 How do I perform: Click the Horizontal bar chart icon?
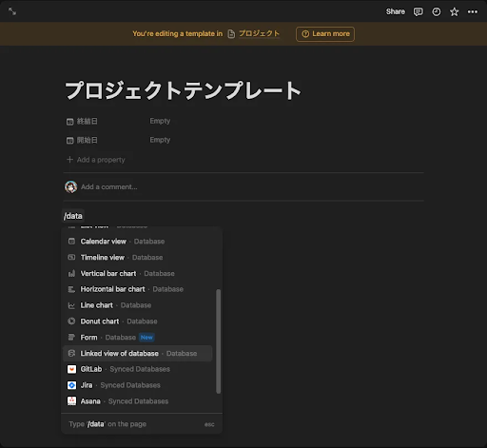coord(71,289)
